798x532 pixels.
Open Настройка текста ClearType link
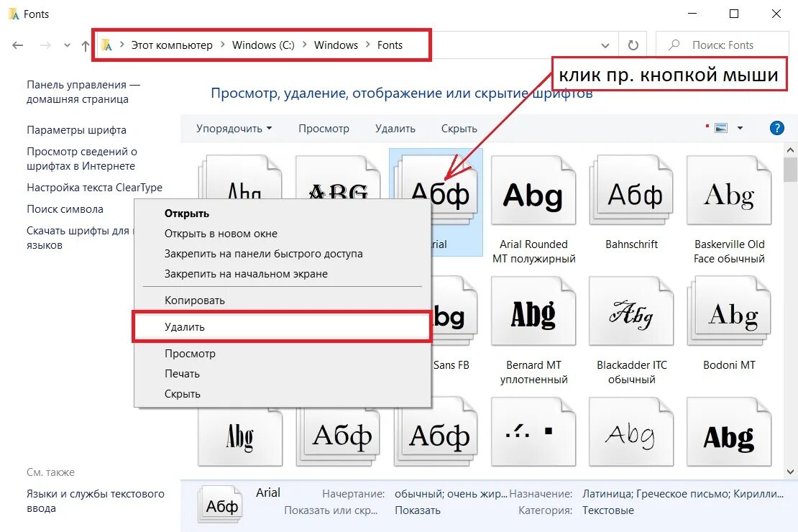click(94, 188)
